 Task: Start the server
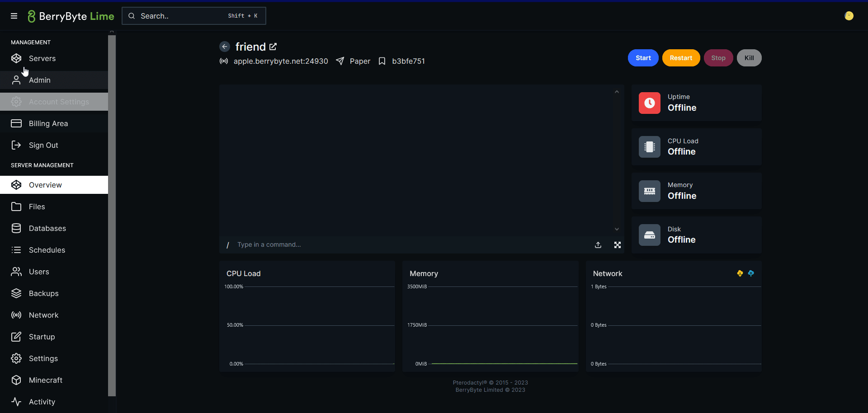tap(643, 58)
